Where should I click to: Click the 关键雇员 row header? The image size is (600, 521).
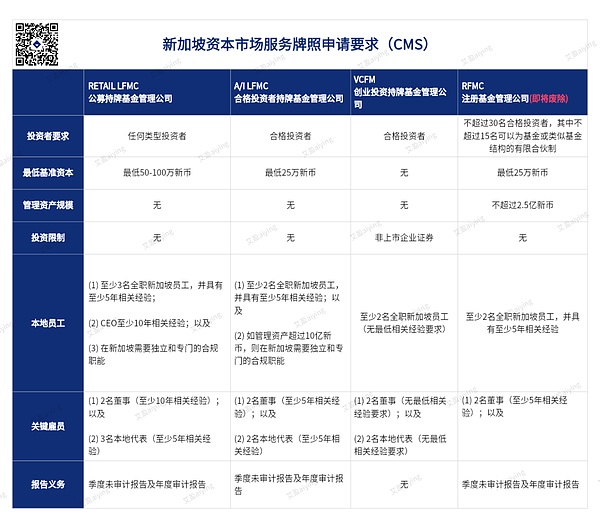(47, 425)
